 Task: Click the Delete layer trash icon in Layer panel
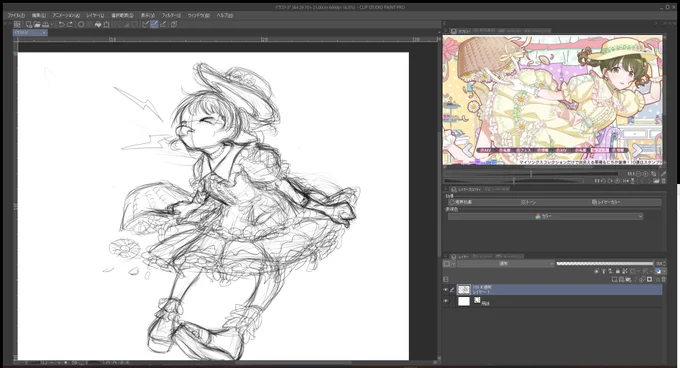pyautogui.click(x=664, y=280)
